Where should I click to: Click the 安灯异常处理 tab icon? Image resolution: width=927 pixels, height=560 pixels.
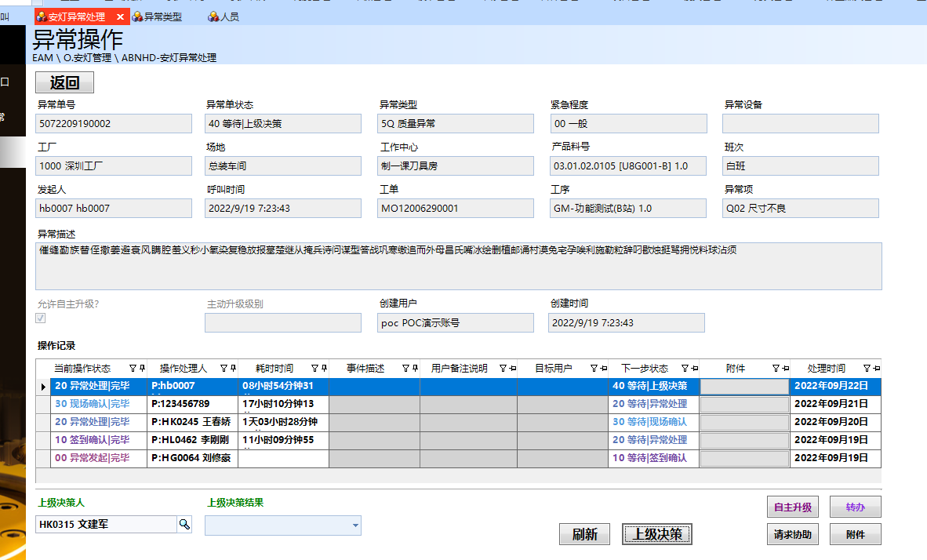(42, 16)
